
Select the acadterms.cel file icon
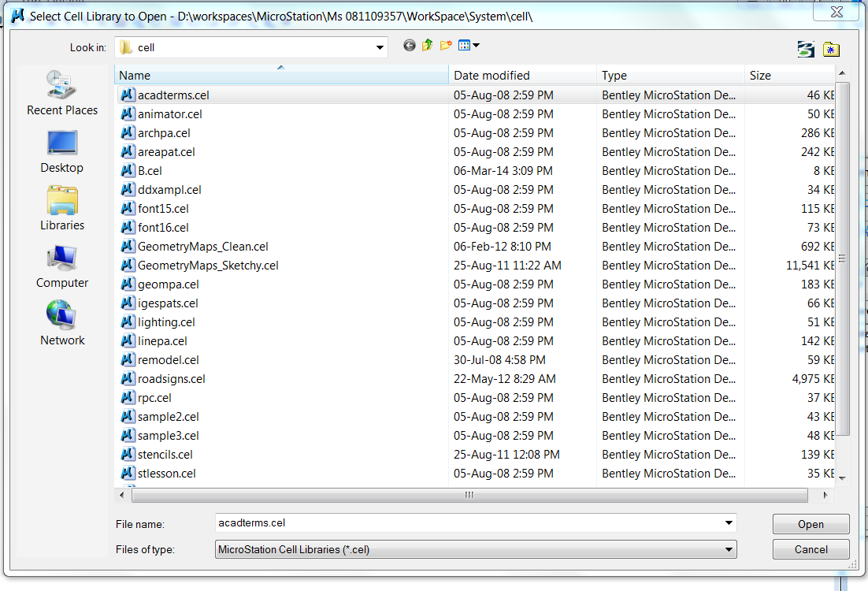point(128,95)
